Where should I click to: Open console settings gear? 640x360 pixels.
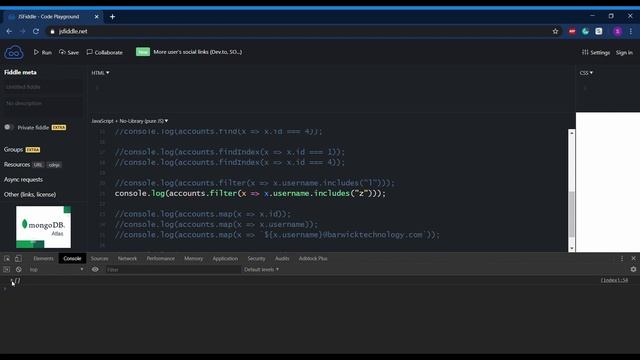coord(633,269)
